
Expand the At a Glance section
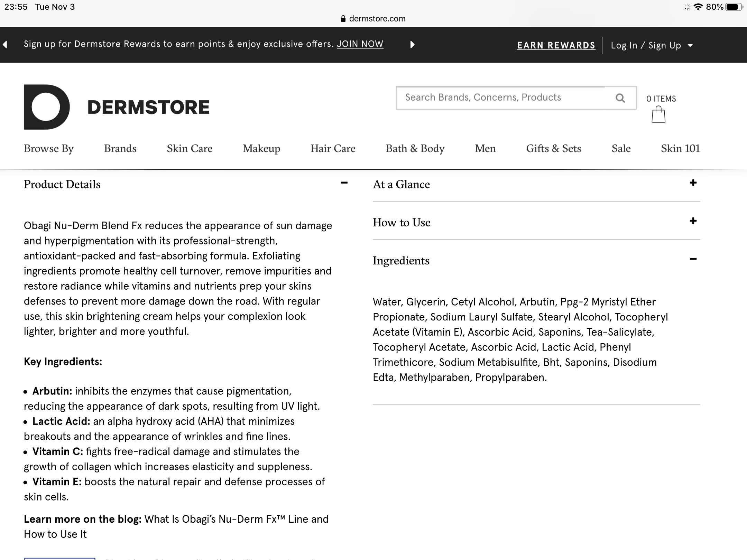pyautogui.click(x=693, y=183)
